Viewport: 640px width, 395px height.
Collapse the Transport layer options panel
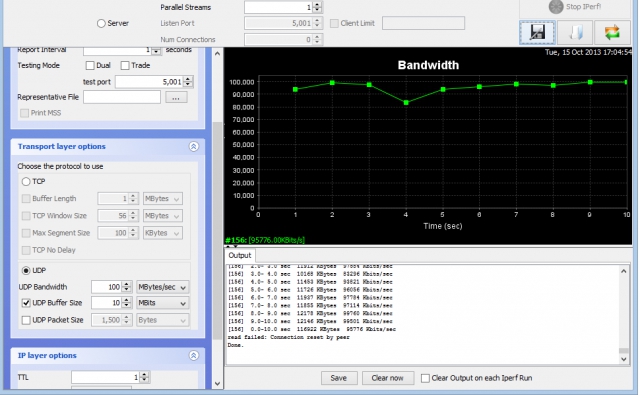click(x=194, y=146)
